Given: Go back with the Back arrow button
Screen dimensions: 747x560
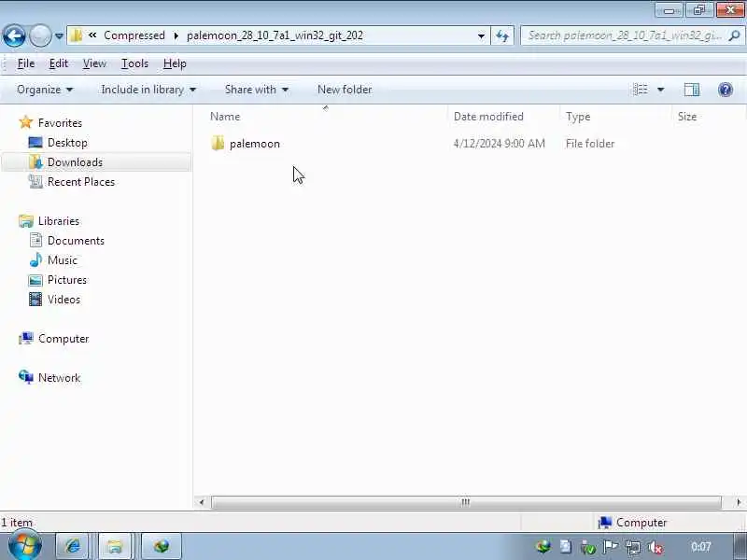Looking at the screenshot, I should point(14,35).
